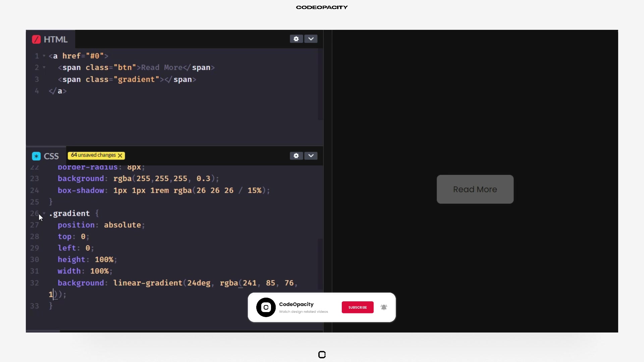The image size is (644, 362).
Task: Click the red HTML slash icon
Action: coord(36,40)
